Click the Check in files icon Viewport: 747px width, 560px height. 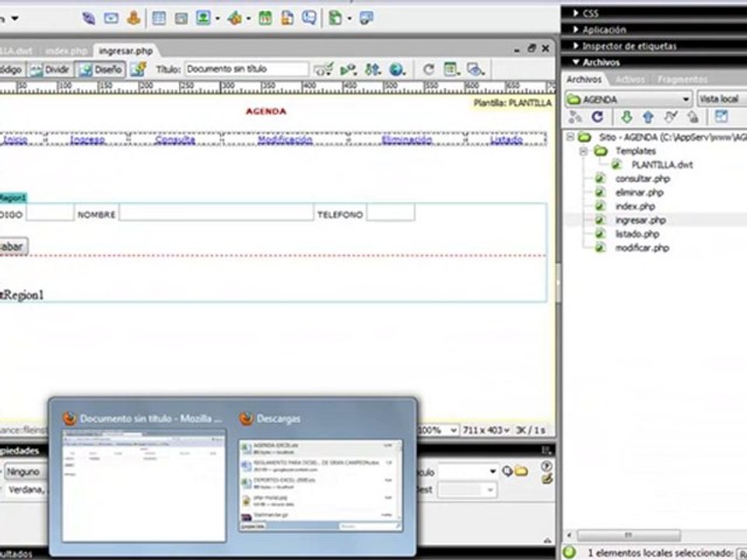(x=693, y=117)
